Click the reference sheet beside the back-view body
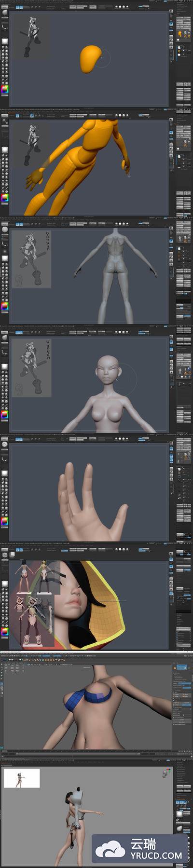The image size is (193, 868). pyautogui.click(x=31, y=259)
